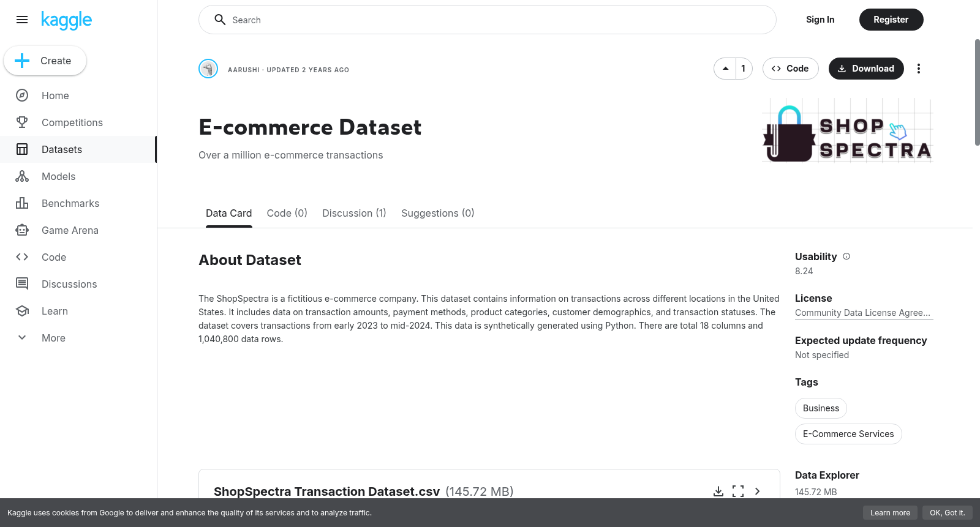Image resolution: width=980 pixels, height=527 pixels.
Task: Switch to the Suggestions (0) tab
Action: tap(438, 213)
